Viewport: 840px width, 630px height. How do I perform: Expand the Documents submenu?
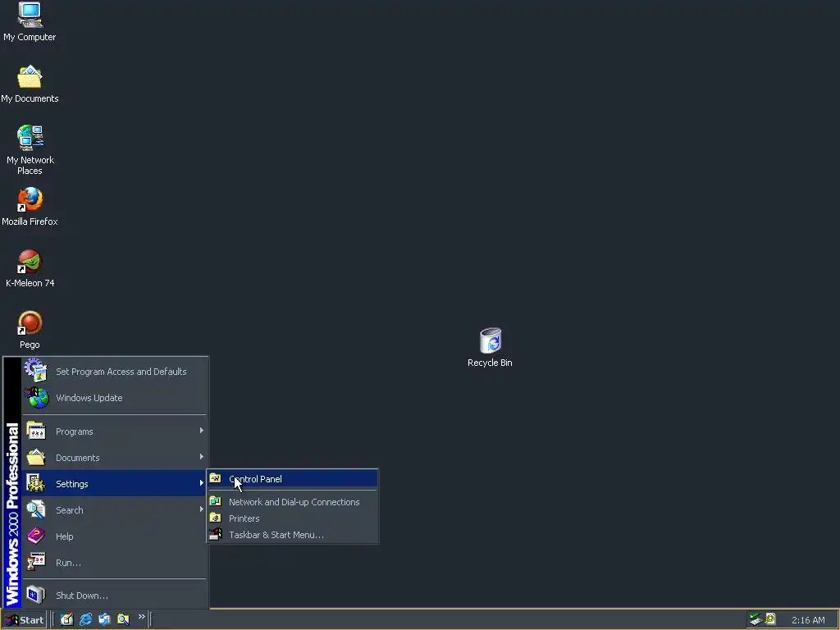115,458
